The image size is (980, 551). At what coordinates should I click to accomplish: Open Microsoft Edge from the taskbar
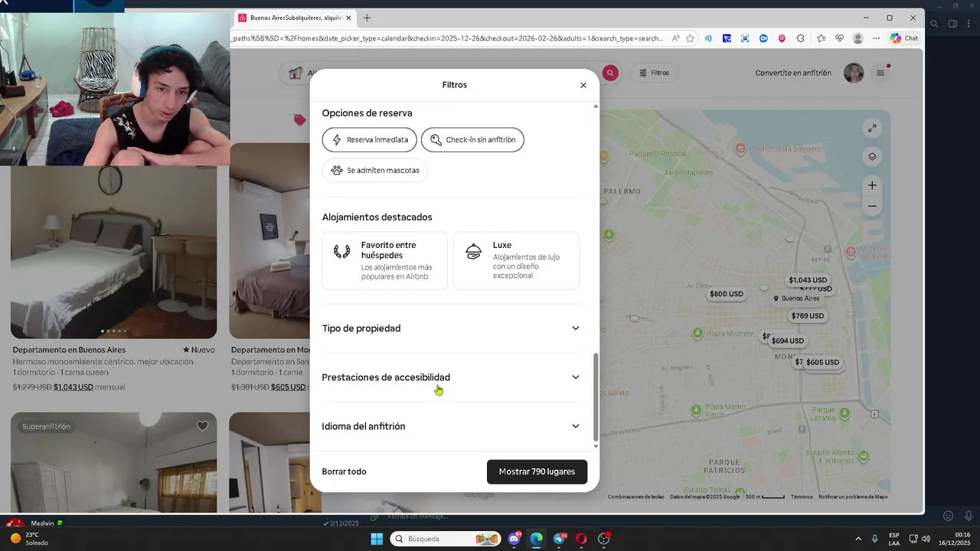point(536,539)
